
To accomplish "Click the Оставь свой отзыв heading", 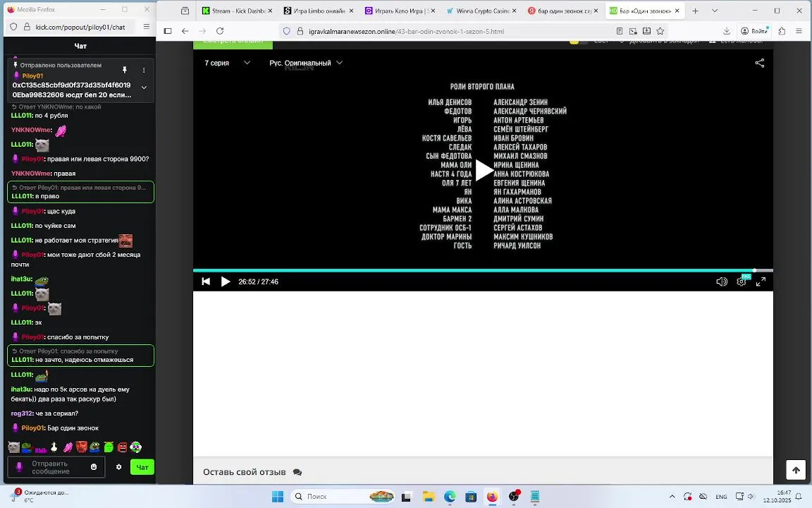I will pyautogui.click(x=245, y=472).
